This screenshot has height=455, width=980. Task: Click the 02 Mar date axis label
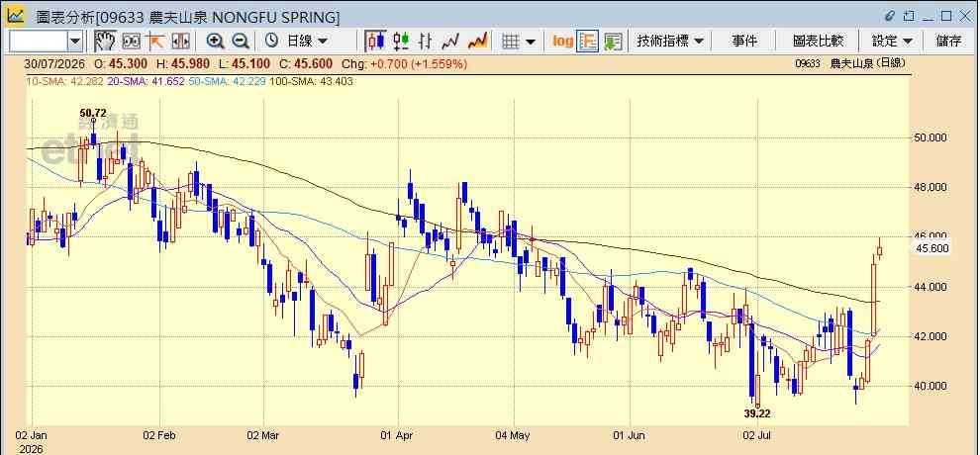click(263, 434)
